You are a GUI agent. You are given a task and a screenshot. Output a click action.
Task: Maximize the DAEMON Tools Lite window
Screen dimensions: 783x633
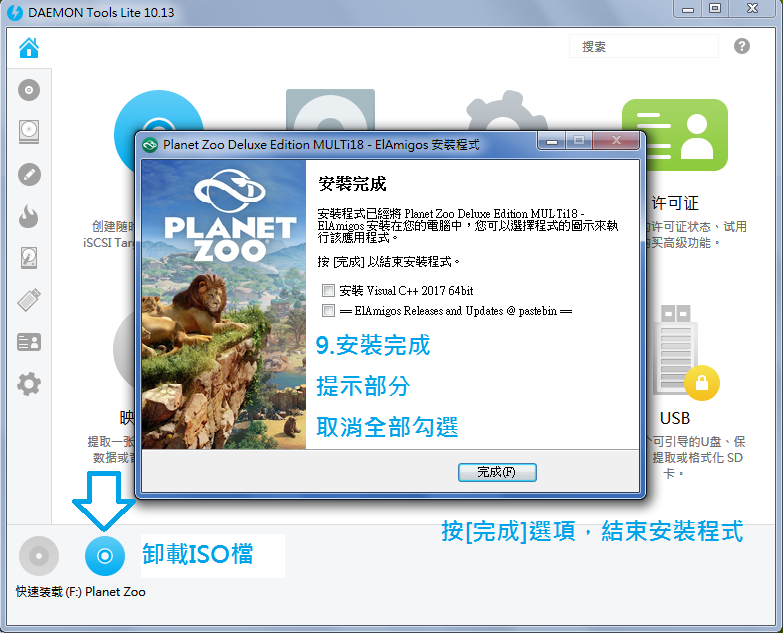[715, 9]
